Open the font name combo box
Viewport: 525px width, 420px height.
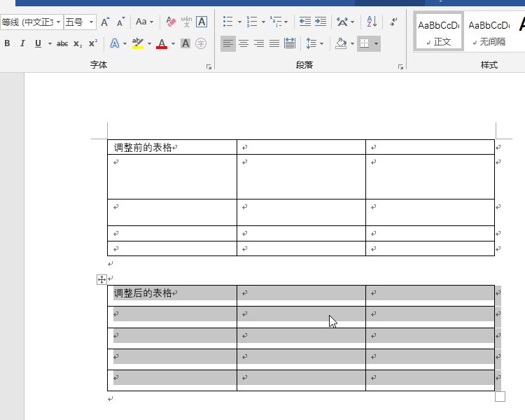click(31, 22)
